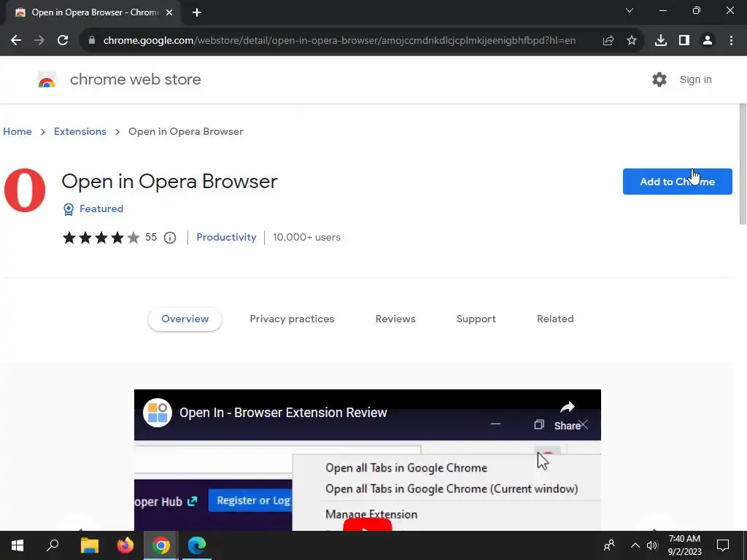Toggle the side panel icon

(x=684, y=41)
